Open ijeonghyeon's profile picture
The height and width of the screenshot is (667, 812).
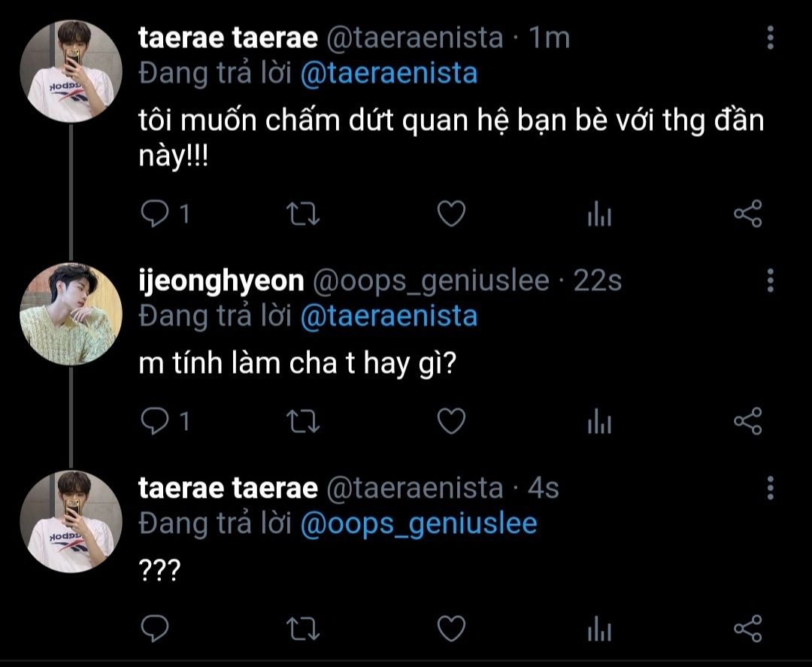71,314
